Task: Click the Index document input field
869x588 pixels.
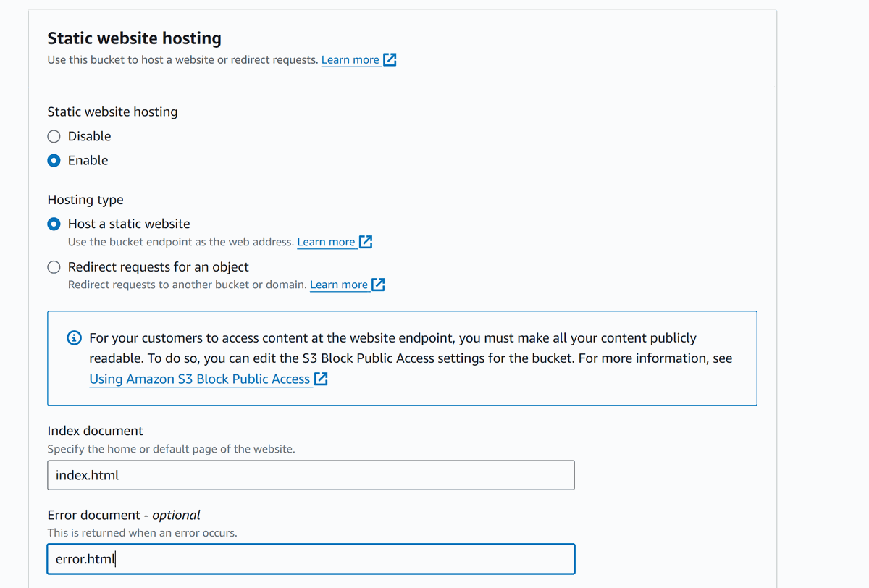Action: click(x=311, y=475)
